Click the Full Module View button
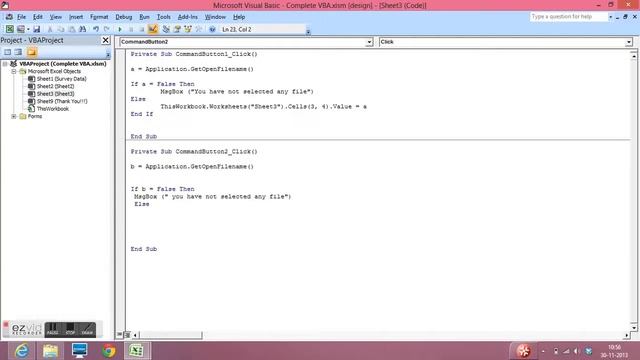Viewport: 640px width, 360px height. coord(127,335)
